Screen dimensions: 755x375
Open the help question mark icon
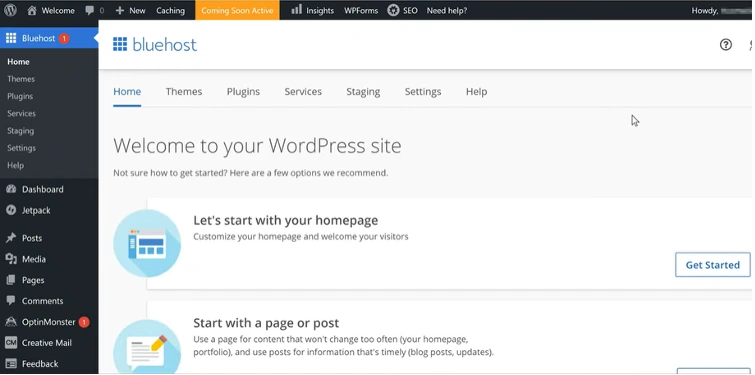click(x=726, y=45)
